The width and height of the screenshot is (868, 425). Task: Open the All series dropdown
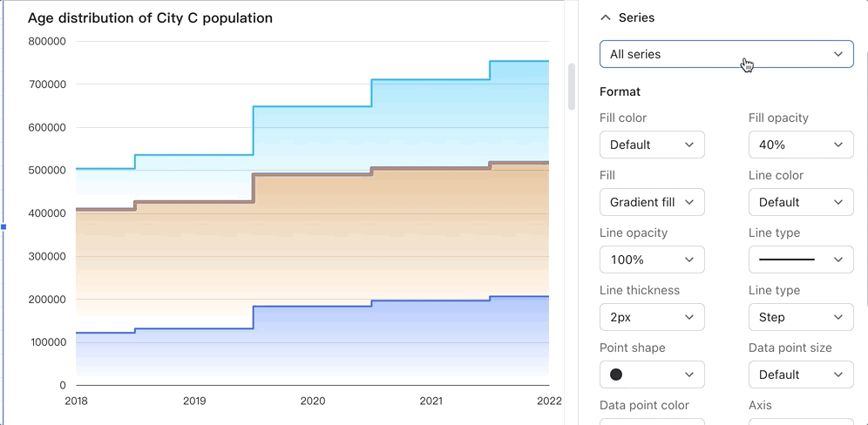coord(726,54)
